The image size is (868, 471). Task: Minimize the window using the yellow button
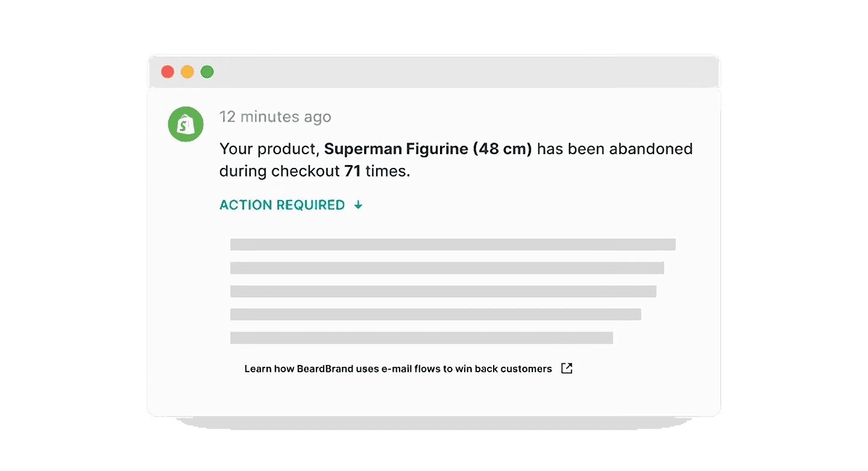click(x=187, y=72)
